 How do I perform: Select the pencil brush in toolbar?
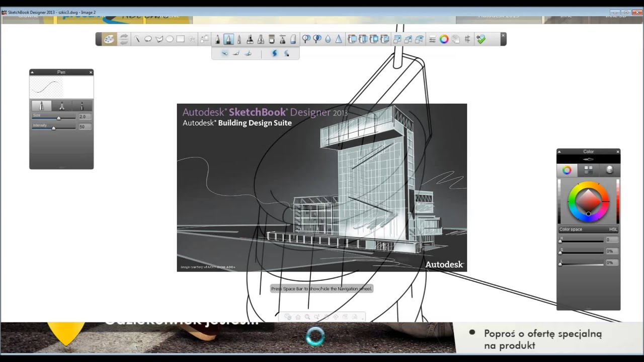217,39
